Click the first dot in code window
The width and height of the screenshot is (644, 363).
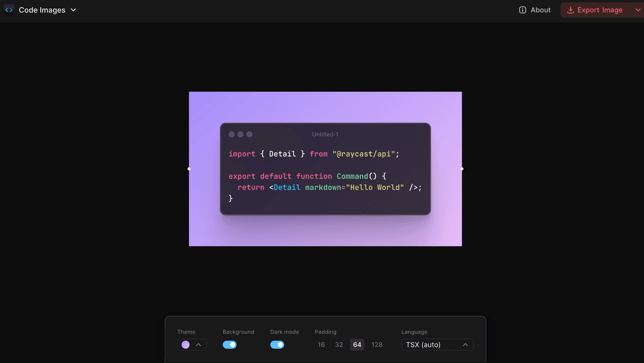coord(232,134)
